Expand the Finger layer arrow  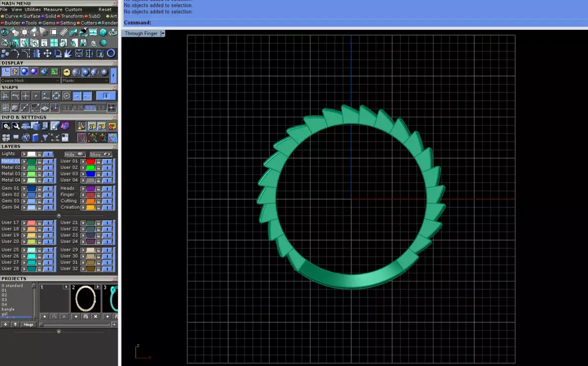point(83,195)
